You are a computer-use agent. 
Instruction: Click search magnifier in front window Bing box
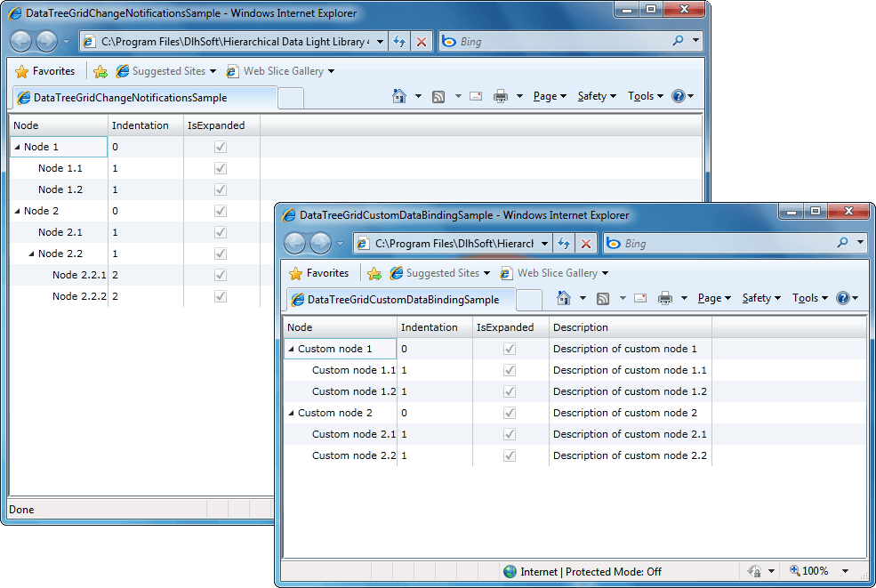[842, 243]
